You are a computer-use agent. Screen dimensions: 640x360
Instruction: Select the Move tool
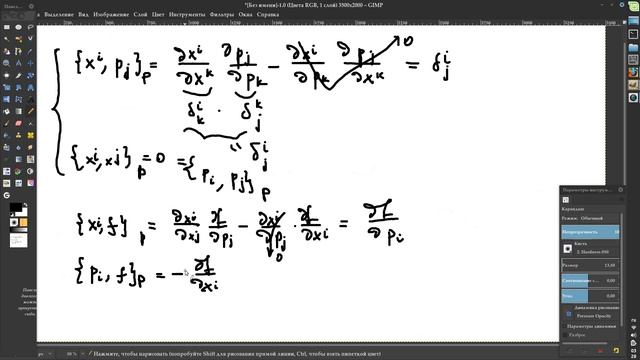30,63
